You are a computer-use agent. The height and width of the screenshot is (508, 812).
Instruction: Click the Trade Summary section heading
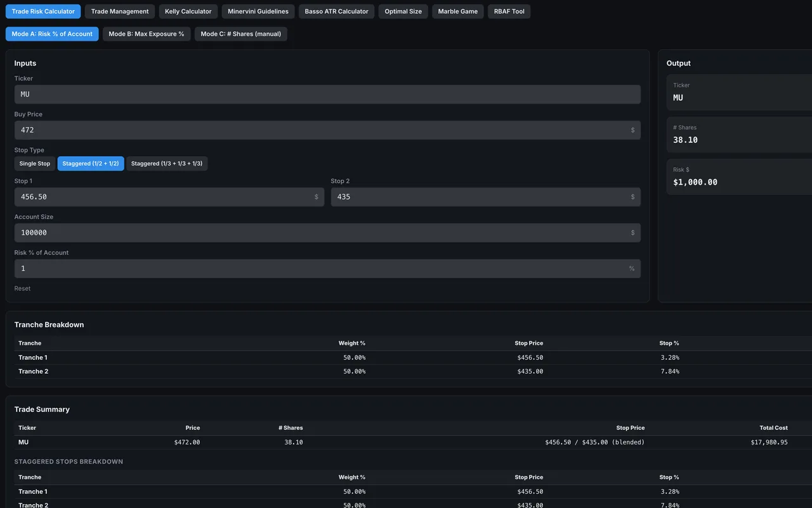coord(42,410)
